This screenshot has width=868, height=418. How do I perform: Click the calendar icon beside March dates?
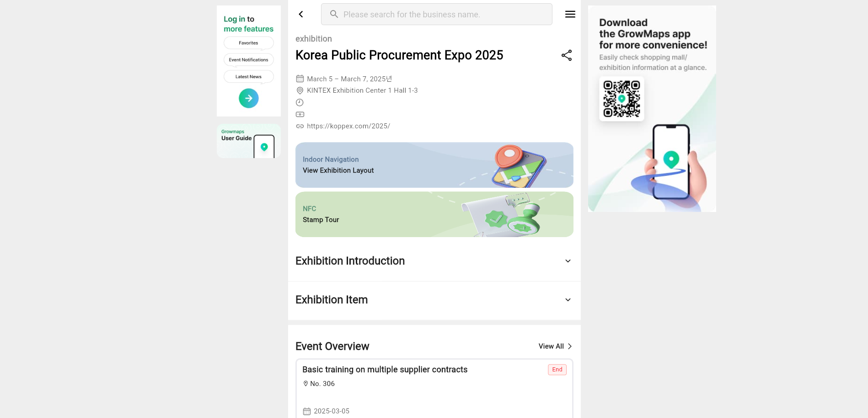point(300,79)
